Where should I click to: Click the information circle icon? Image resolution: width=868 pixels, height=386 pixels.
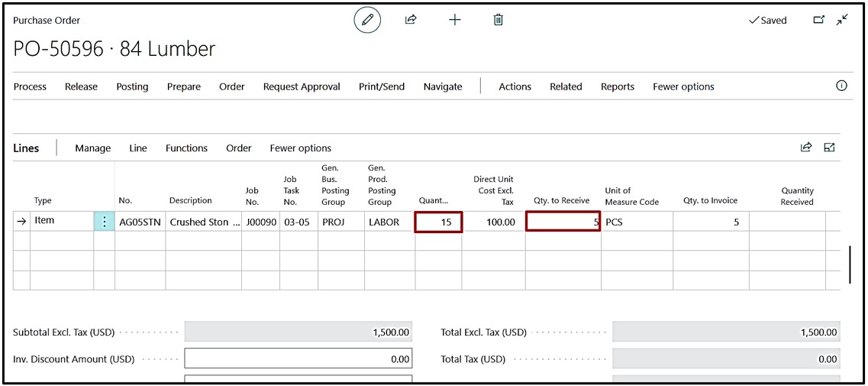[841, 86]
